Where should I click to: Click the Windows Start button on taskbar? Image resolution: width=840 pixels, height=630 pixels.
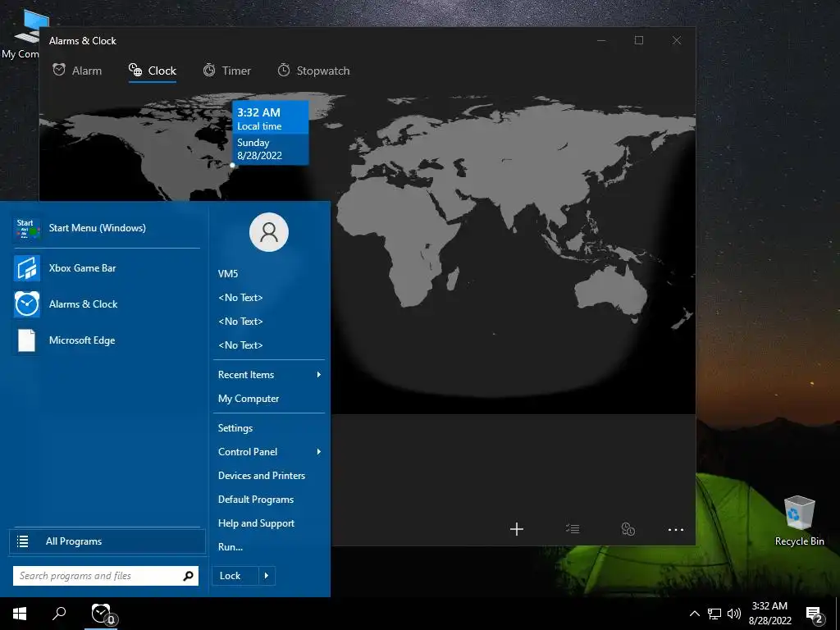click(20, 614)
